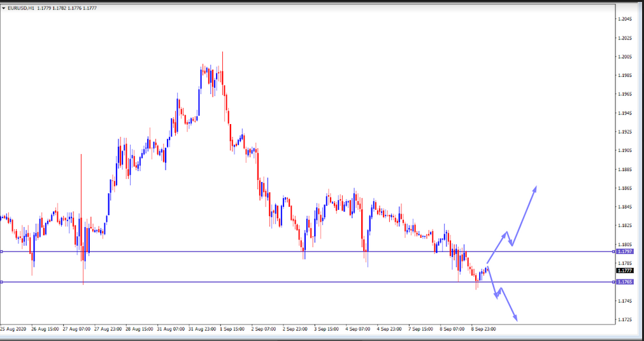Open the dropdown arrow beside EURUSD,H1

pyautogui.click(x=4, y=7)
